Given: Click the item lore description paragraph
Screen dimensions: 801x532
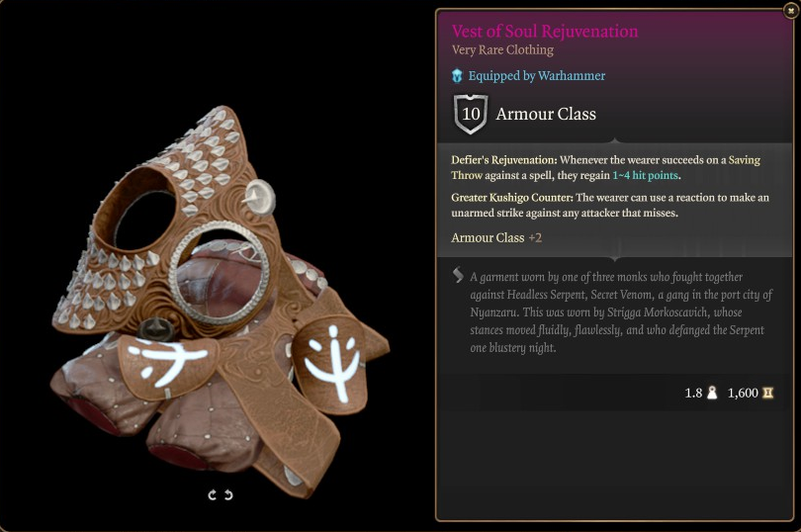Looking at the screenshot, I should (621, 312).
